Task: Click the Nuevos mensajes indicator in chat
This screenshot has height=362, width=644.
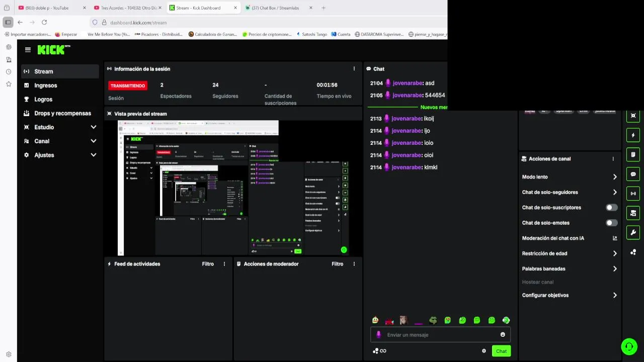Action: (x=434, y=107)
